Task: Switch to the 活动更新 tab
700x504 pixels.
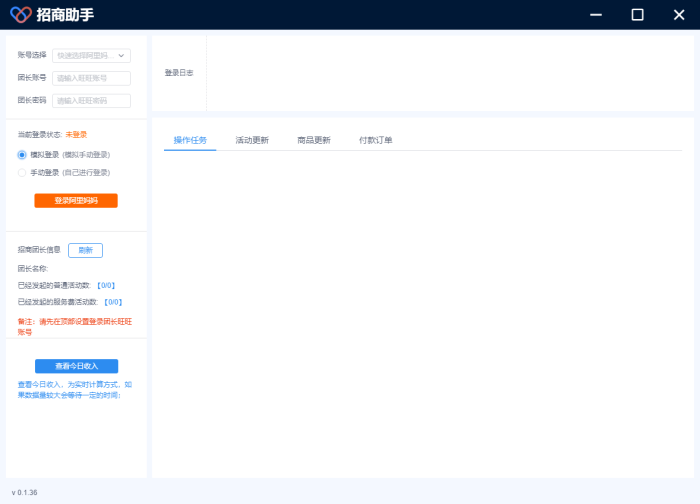Action: (252, 140)
